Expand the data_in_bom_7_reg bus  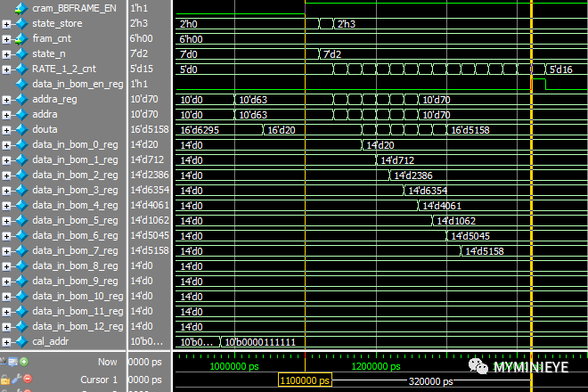pyautogui.click(x=6, y=251)
